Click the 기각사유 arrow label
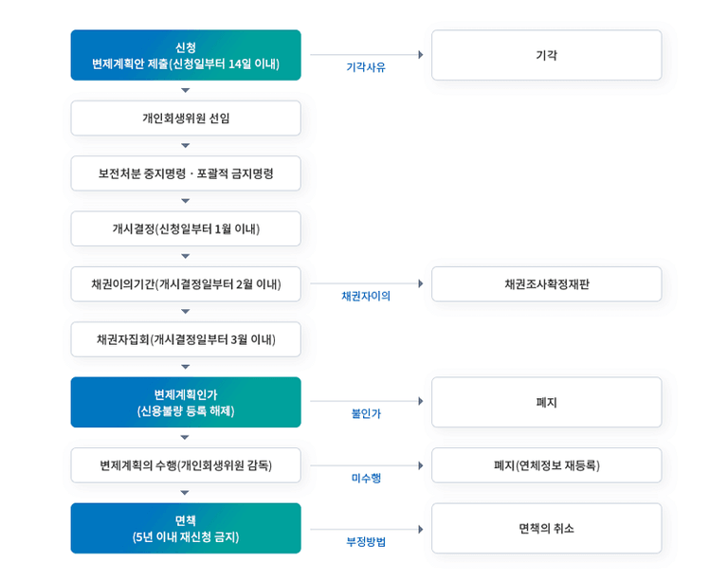This screenshot has height=581, width=728. click(x=366, y=67)
